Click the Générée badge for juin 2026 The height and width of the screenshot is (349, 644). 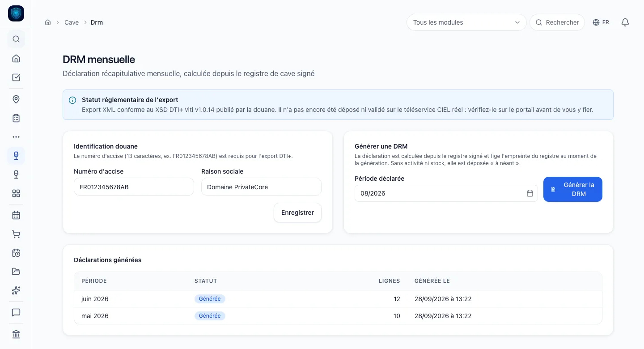point(210,299)
